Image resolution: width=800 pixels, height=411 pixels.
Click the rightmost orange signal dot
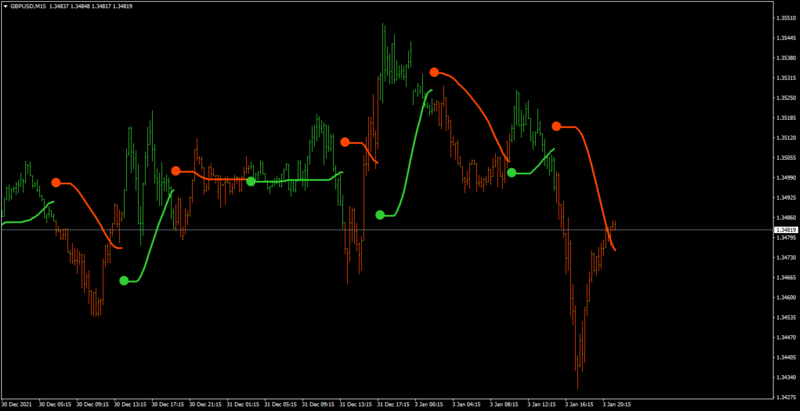[557, 126]
